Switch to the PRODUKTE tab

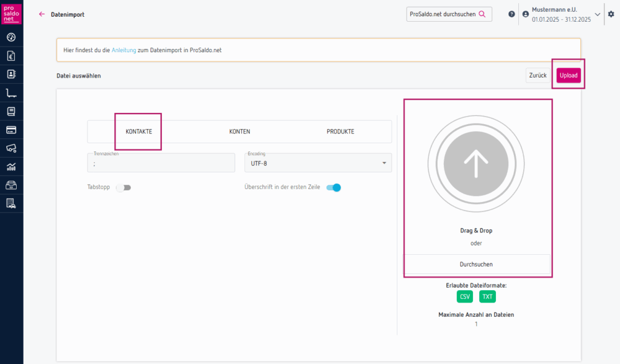[x=340, y=131]
